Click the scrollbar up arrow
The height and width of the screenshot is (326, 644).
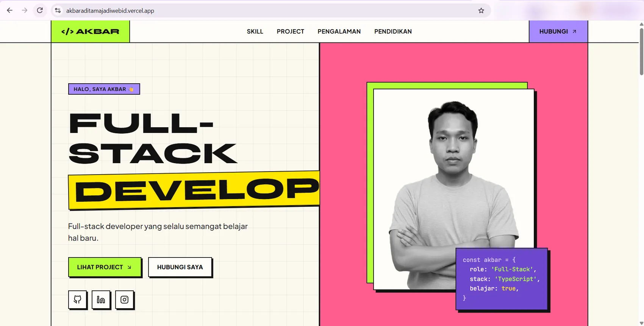tap(641, 24)
